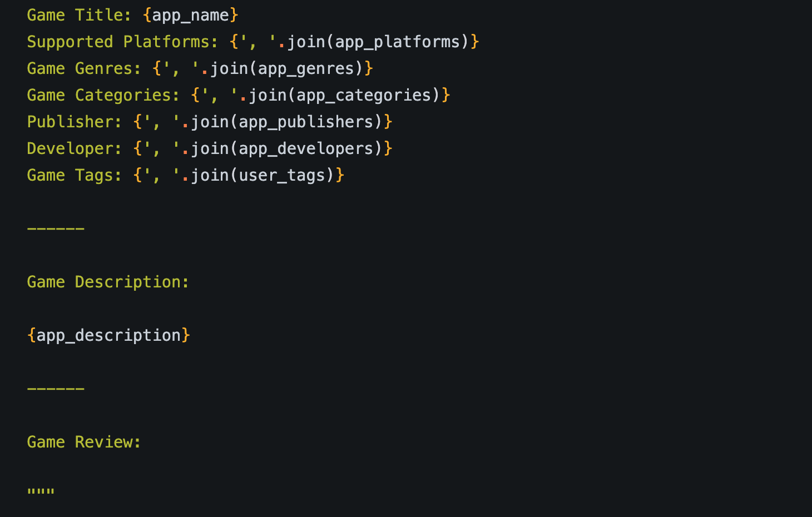
Task: Click the dashed separator above Game Review
Action: [x=56, y=389]
